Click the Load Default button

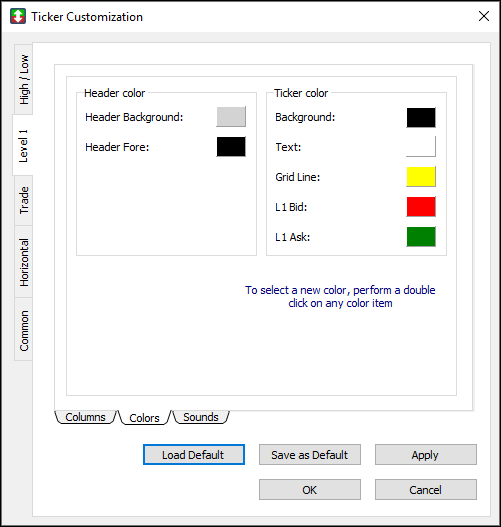(x=194, y=455)
